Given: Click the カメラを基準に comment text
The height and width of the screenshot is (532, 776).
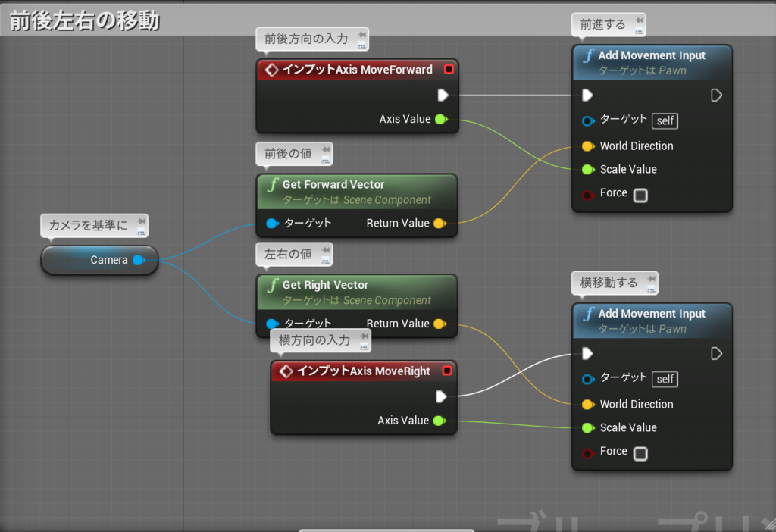Looking at the screenshot, I should (x=88, y=225).
